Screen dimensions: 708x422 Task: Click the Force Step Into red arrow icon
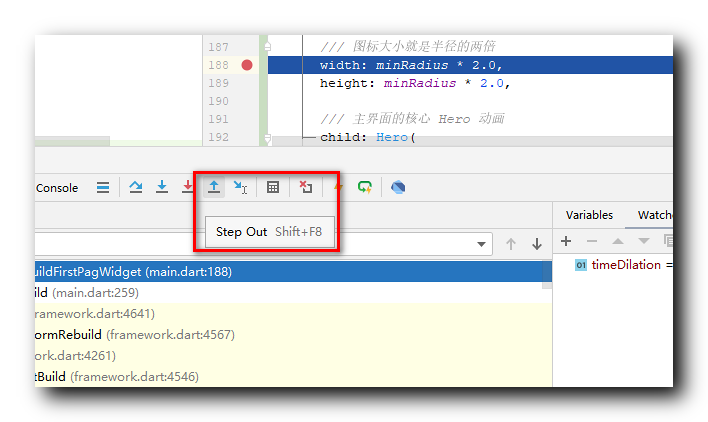pos(187,187)
